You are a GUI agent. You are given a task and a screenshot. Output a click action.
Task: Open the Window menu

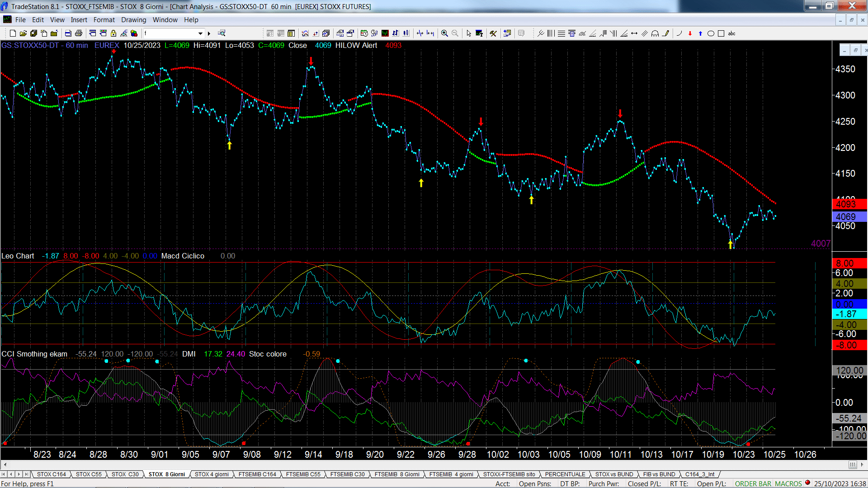[165, 20]
